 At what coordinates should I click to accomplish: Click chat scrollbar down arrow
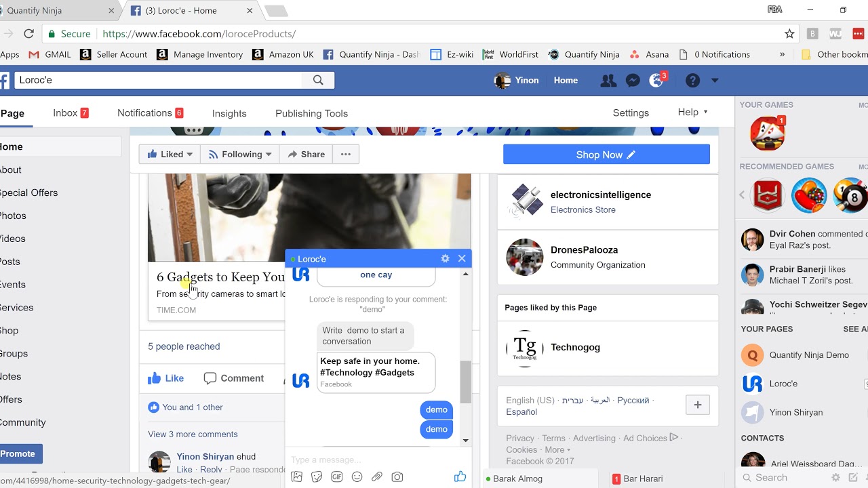point(465,441)
